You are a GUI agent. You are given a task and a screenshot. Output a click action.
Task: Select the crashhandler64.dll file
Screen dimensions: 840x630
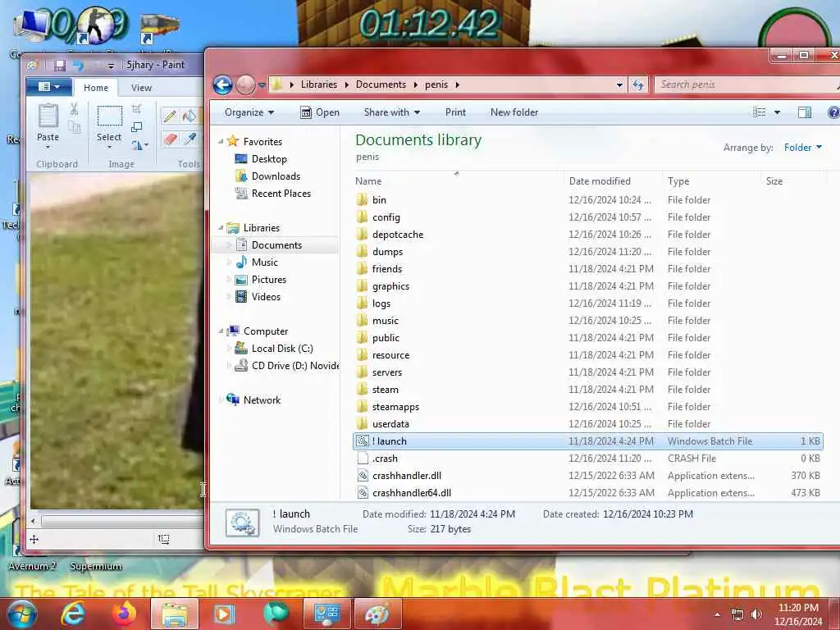point(587,493)
